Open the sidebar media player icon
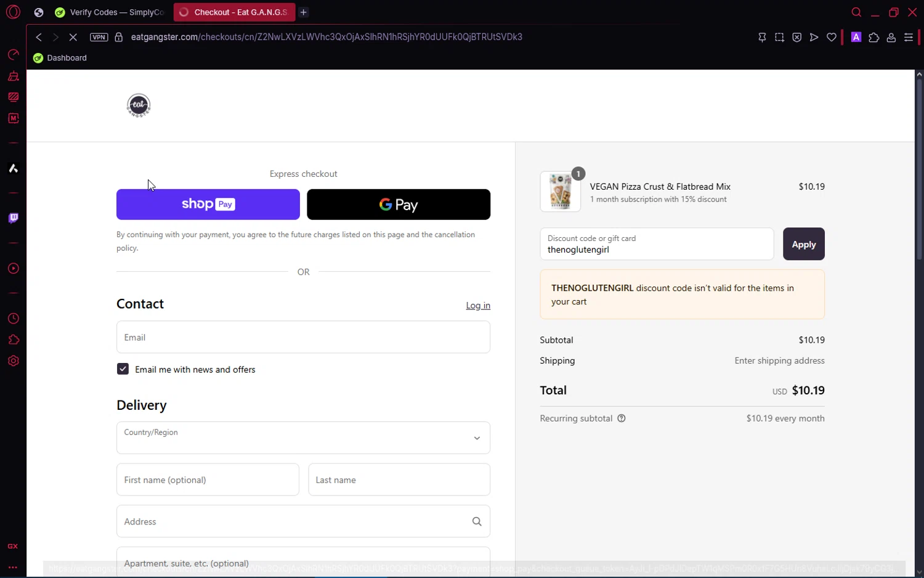924x578 pixels. pos(13,269)
